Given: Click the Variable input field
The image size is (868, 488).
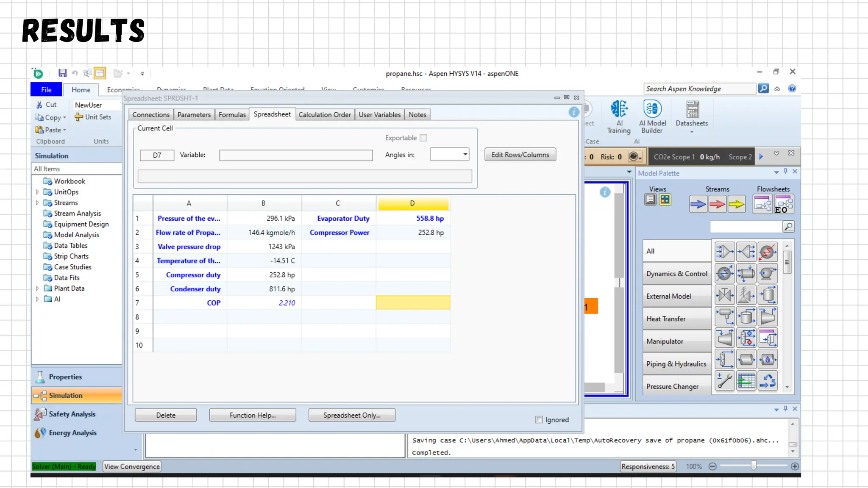Looking at the screenshot, I should pos(296,155).
